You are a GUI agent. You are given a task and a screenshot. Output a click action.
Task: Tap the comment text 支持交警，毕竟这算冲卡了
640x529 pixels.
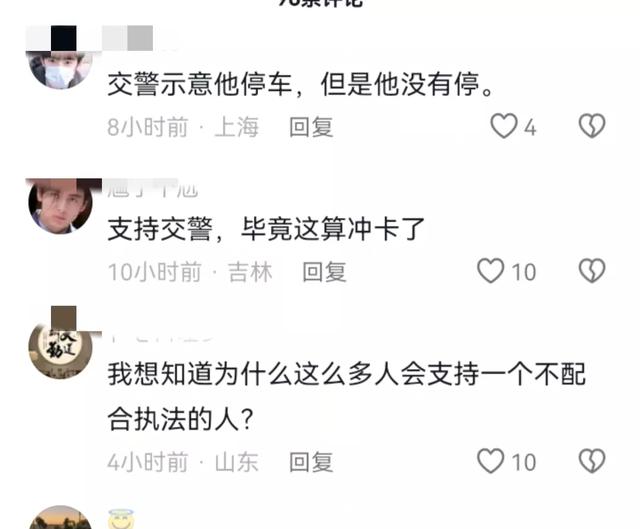point(266,229)
